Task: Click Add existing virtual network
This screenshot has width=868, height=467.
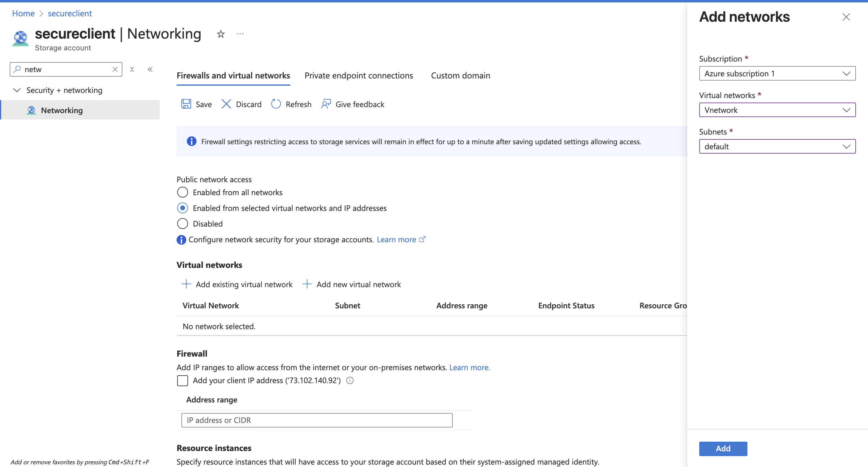Action: click(244, 284)
